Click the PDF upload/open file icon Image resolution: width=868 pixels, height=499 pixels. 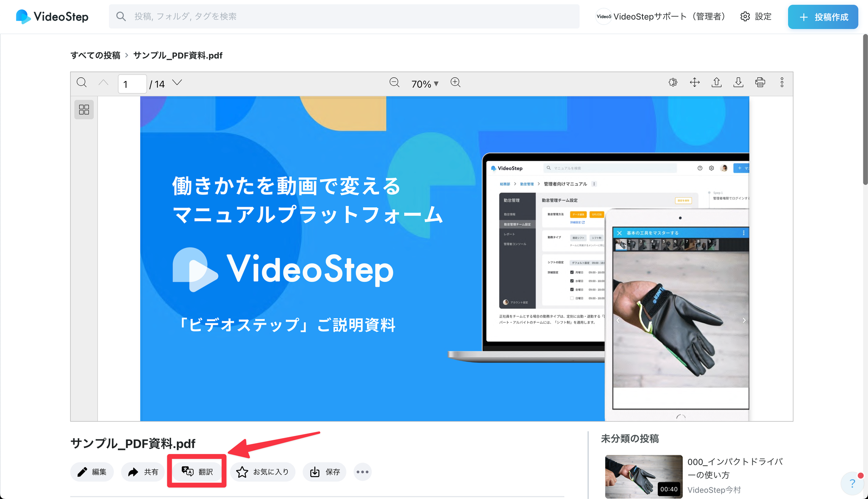717,83
